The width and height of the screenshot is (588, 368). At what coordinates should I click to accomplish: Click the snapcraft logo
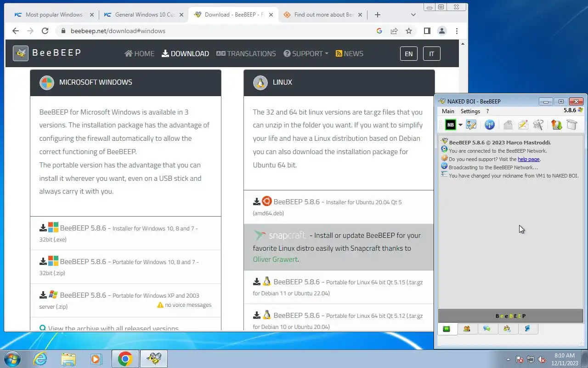click(x=280, y=236)
